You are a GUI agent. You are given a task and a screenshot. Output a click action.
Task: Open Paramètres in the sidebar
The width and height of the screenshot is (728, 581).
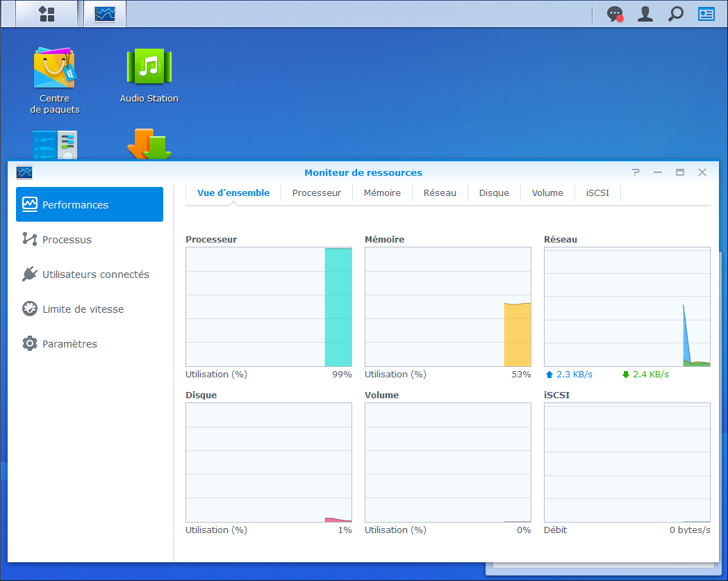69,344
